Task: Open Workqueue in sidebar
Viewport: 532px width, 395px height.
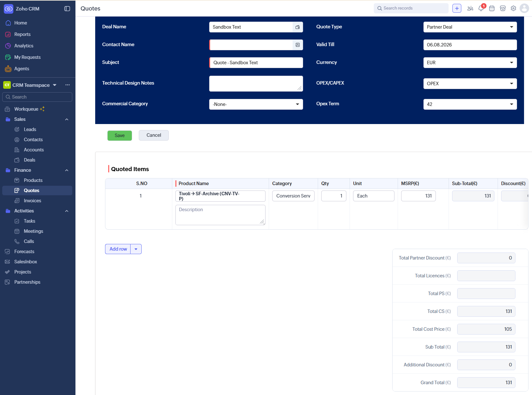Action: (26, 109)
